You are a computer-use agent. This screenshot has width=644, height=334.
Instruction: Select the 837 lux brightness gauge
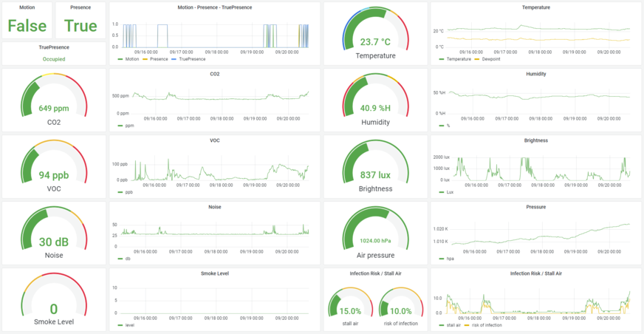[x=375, y=171]
